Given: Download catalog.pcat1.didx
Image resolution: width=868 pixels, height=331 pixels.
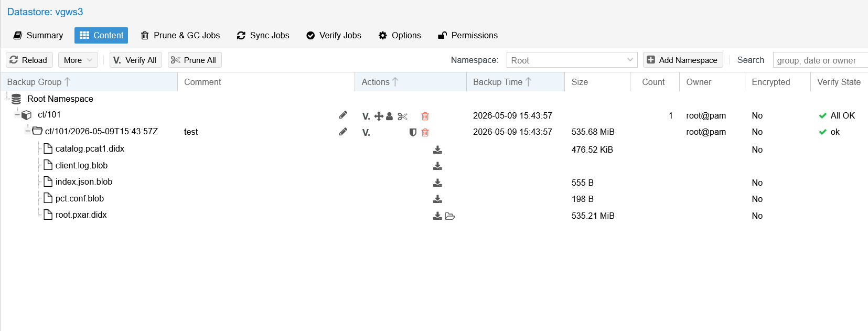Looking at the screenshot, I should tap(437, 150).
